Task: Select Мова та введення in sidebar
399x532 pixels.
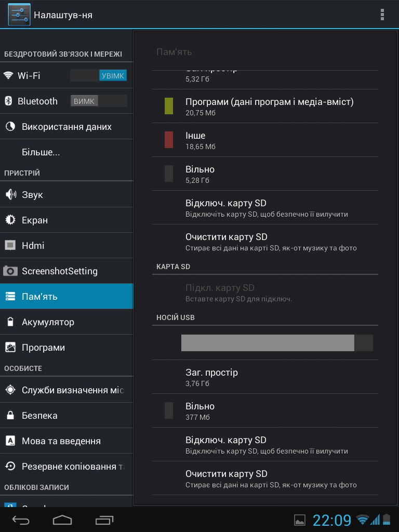Action: tap(61, 441)
